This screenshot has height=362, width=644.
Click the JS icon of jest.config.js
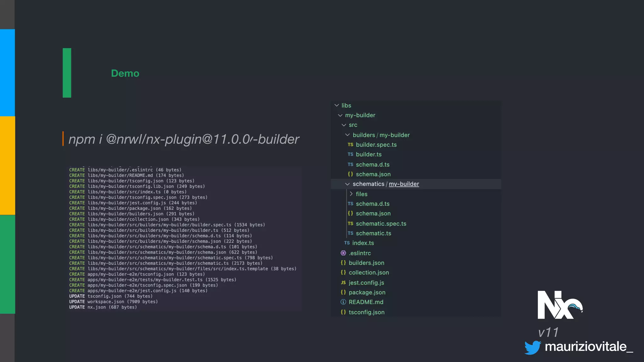343,282
